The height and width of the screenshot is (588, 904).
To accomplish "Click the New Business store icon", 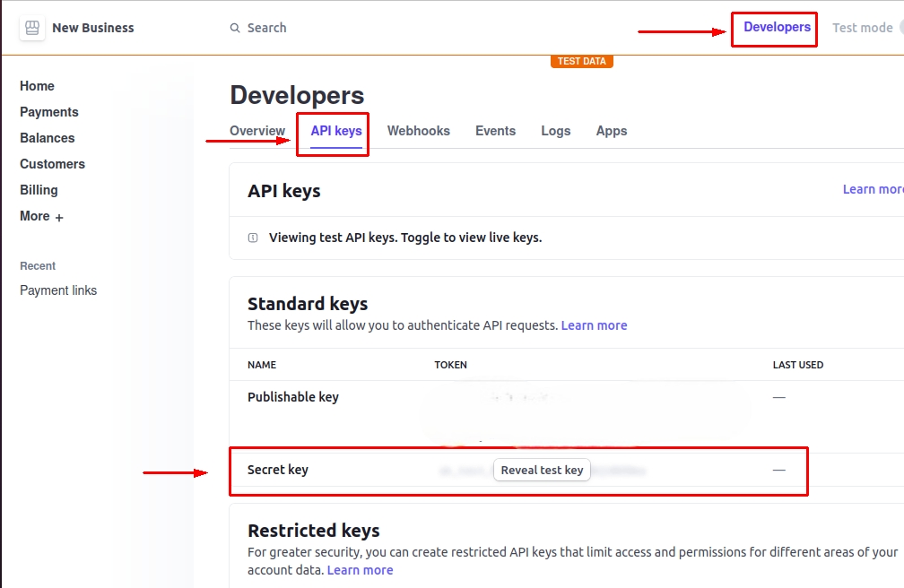I will click(x=32, y=28).
